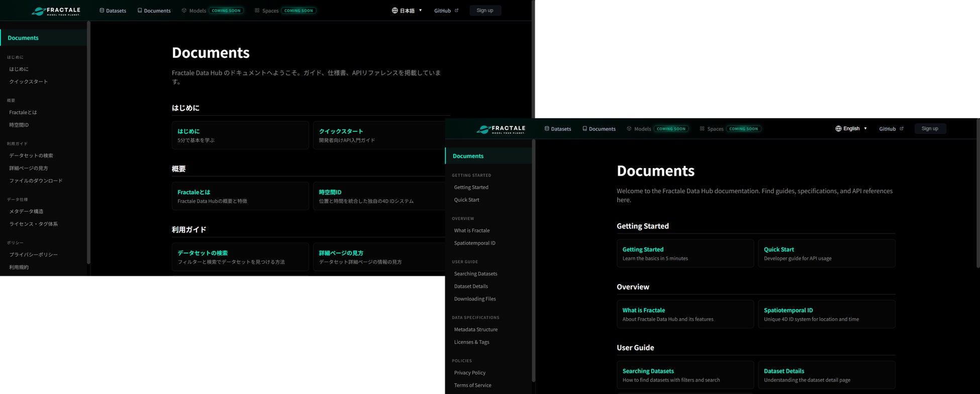This screenshot has width=980, height=394.
Task: Open Metadata Structure in the sidebar
Action: 476,330
